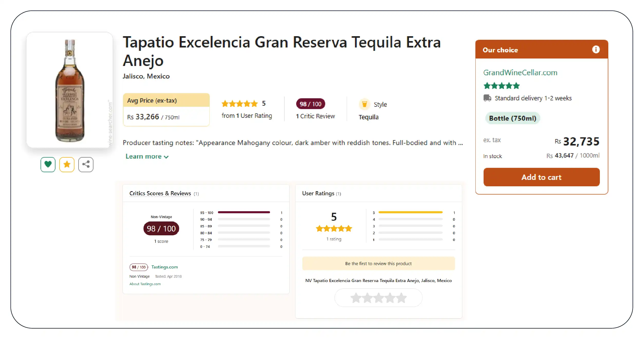Viewport: 644px width, 339px height.
Task: Expand the Learn more tasting notes
Action: click(x=147, y=157)
